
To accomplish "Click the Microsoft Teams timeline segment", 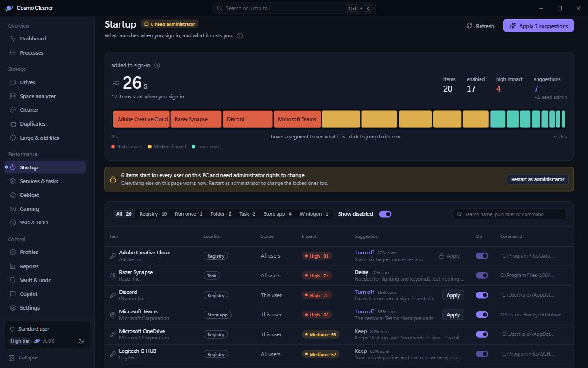I will tap(297, 119).
